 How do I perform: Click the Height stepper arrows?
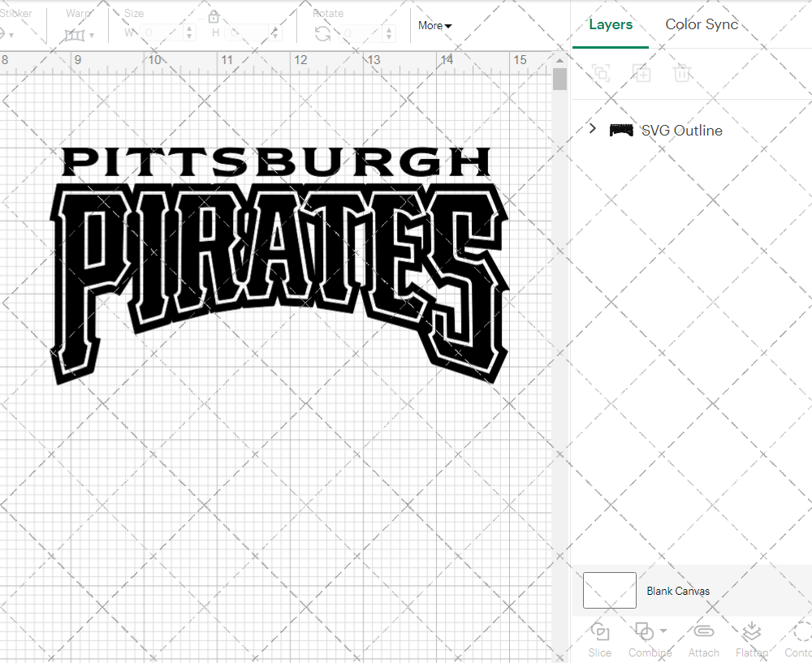[x=275, y=33]
